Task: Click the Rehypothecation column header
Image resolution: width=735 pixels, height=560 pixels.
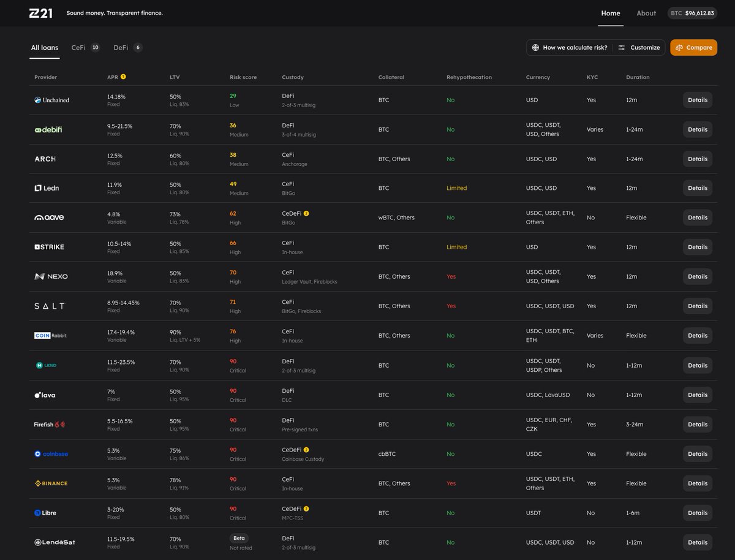Action: pos(469,77)
